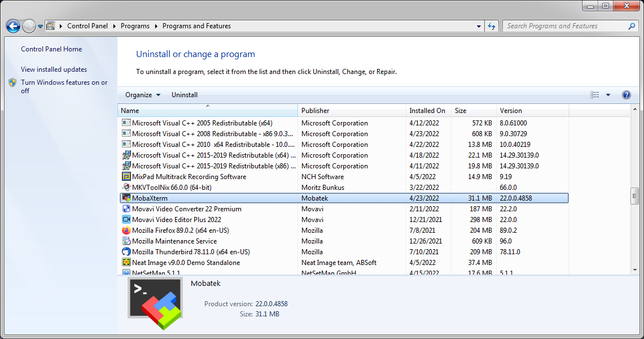The width and height of the screenshot is (644, 339).
Task: Click the 298 MB size cell
Action: pos(481,219)
